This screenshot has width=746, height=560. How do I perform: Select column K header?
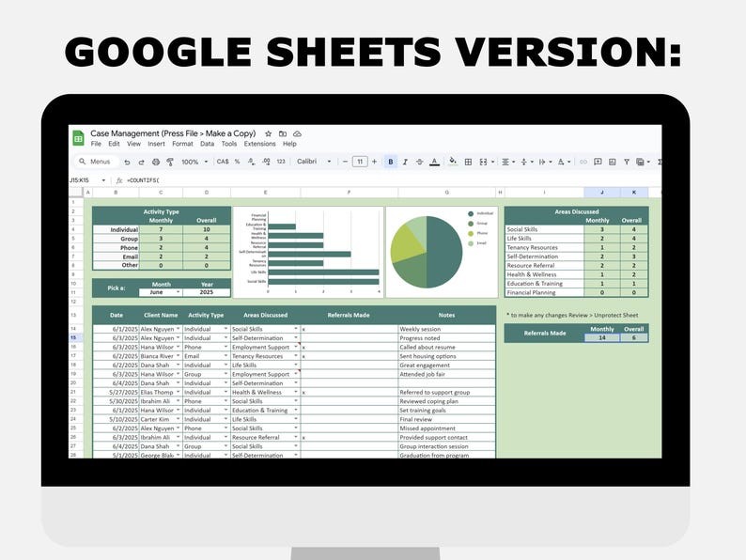click(633, 193)
